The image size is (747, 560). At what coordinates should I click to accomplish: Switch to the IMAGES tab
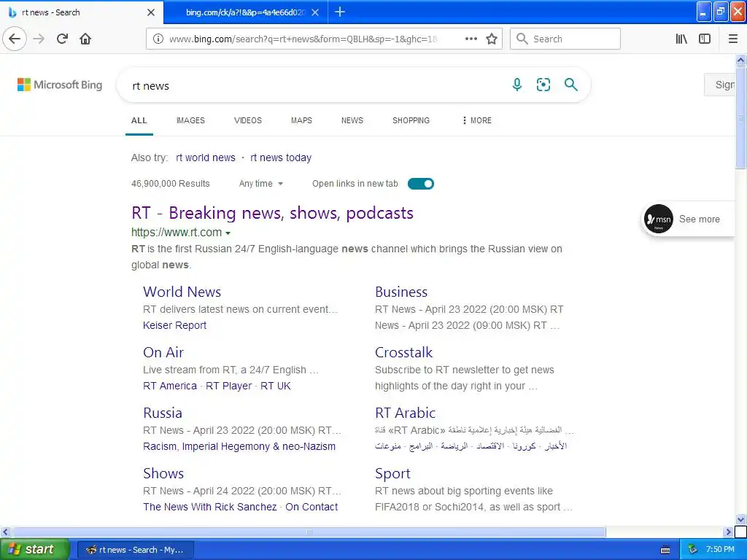click(x=190, y=120)
